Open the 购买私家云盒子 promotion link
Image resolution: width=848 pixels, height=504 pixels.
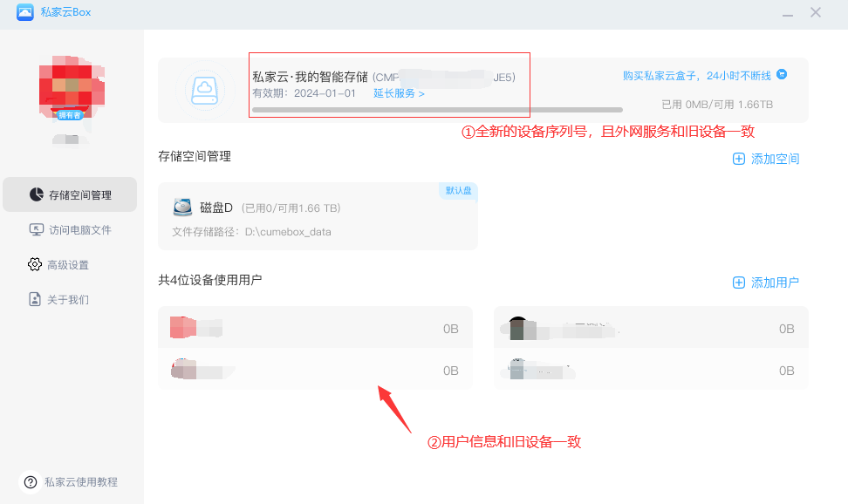(696, 76)
